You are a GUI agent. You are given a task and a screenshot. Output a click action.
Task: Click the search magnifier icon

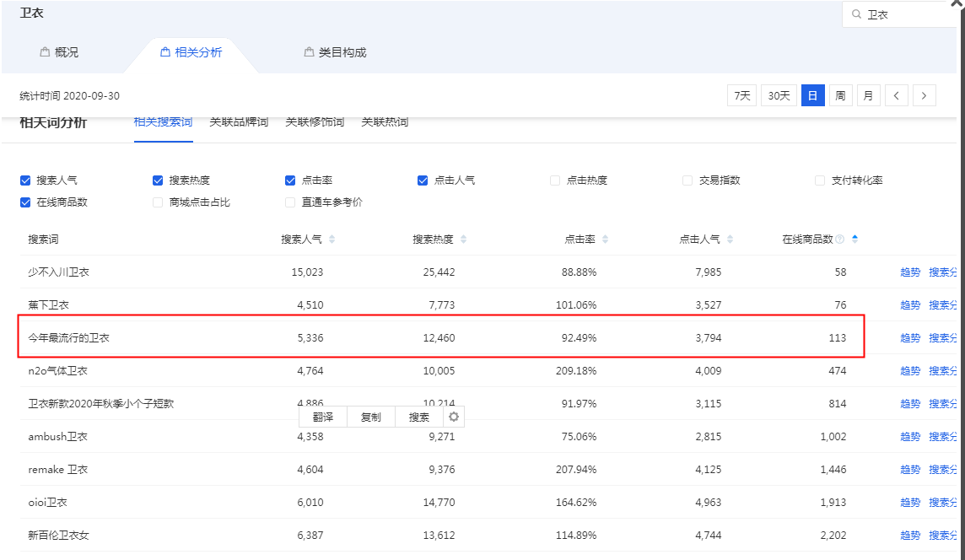856,14
